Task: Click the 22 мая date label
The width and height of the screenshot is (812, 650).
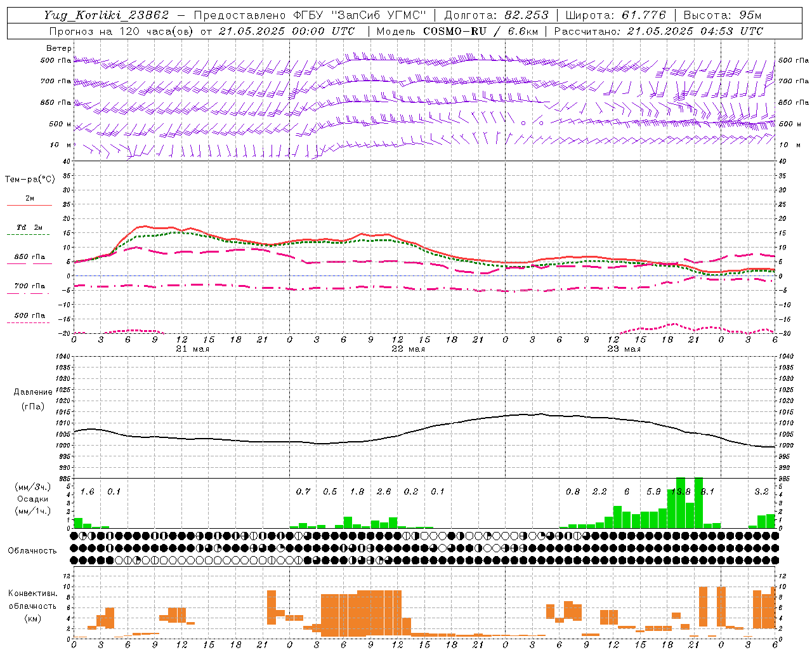Action: [409, 349]
